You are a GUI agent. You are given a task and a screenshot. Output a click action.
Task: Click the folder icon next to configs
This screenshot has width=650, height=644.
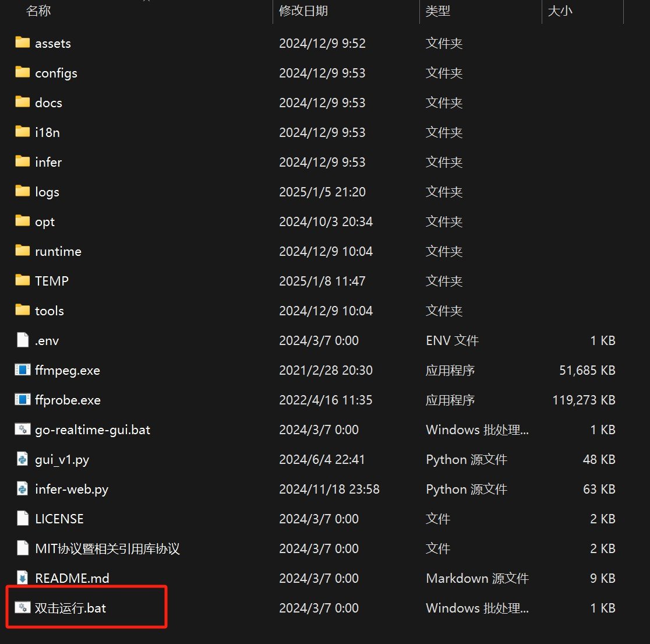22,72
